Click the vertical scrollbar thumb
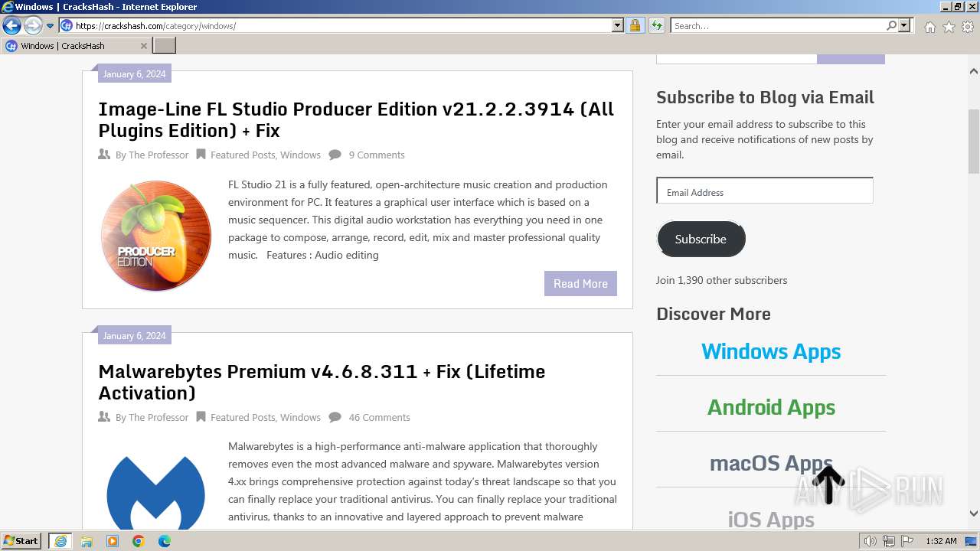The width and height of the screenshot is (980, 551). coord(974,142)
